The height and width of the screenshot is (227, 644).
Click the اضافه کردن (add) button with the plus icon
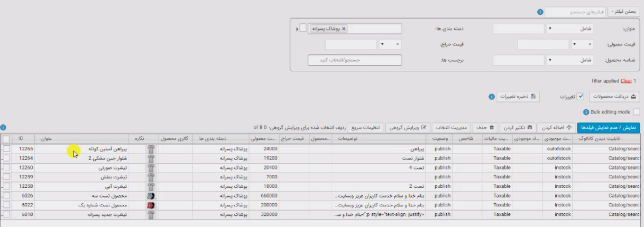click(x=557, y=128)
